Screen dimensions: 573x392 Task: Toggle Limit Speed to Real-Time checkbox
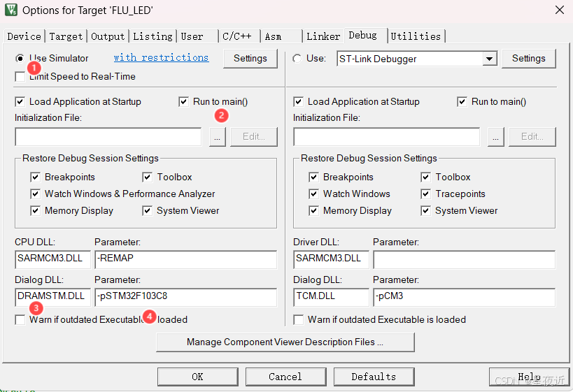[20, 77]
